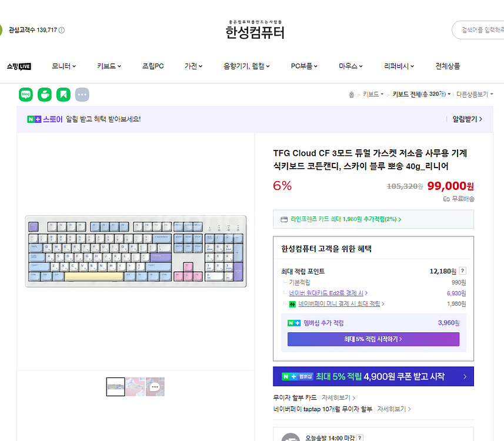Click the green N Pay icon before 네이버페이 머니
504x441 pixels.
tap(292, 304)
